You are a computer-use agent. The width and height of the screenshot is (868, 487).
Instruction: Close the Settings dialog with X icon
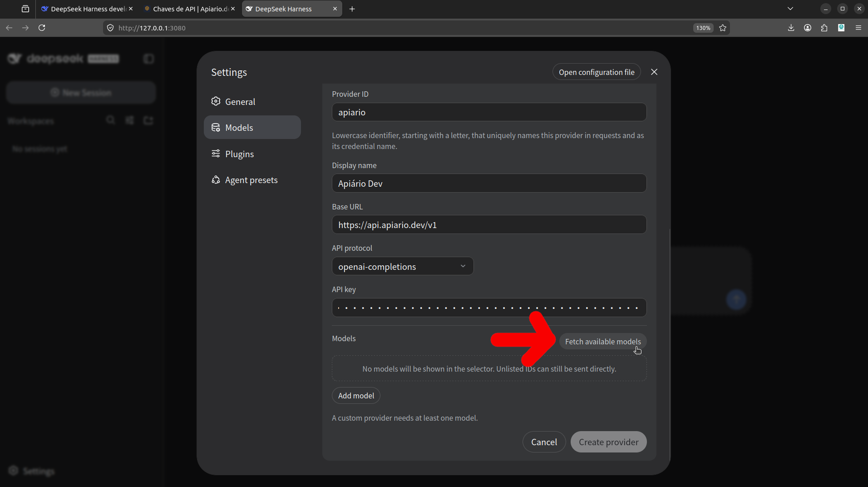click(654, 72)
